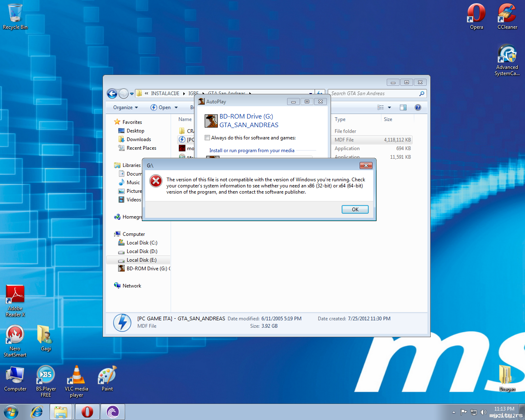The width and height of the screenshot is (525, 420).
Task: Select Music under Libraries
Action: click(x=133, y=183)
